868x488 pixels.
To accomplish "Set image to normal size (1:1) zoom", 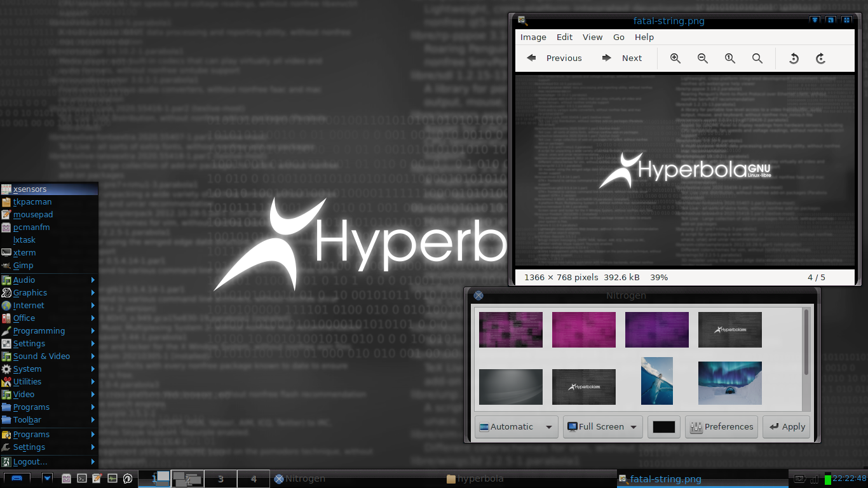I will click(x=730, y=58).
